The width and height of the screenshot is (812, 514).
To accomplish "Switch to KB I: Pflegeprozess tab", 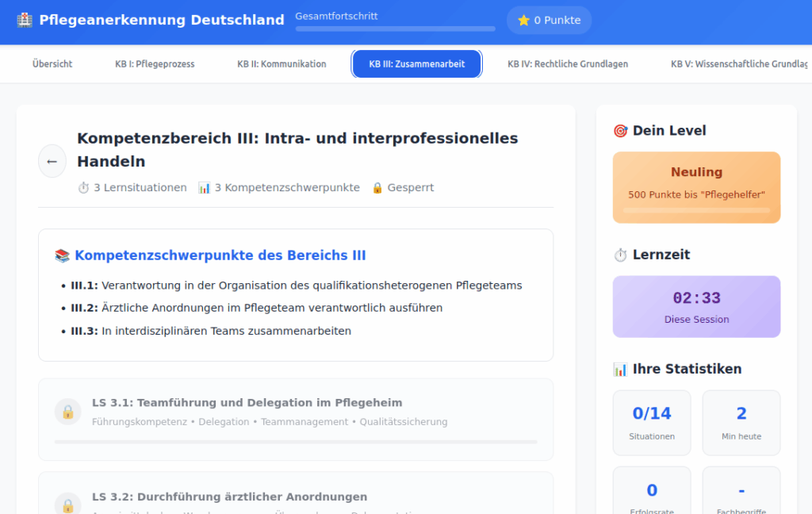I will click(155, 64).
